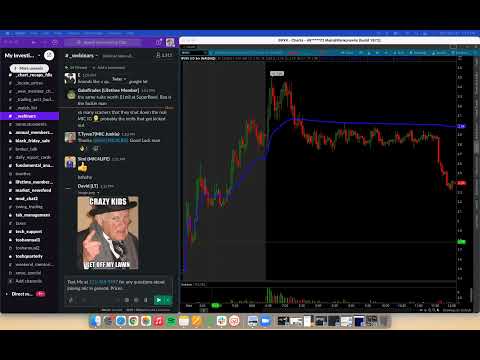Click the green send message button

(x=159, y=300)
